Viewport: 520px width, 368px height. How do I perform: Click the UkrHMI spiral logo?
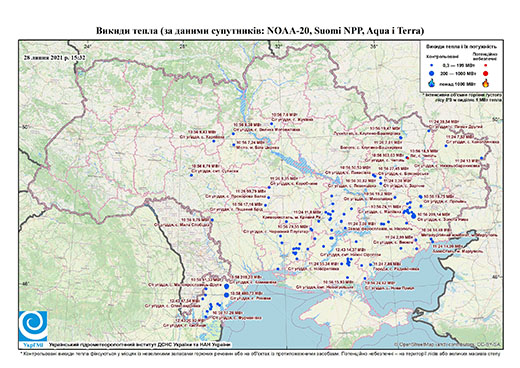[x=33, y=326]
